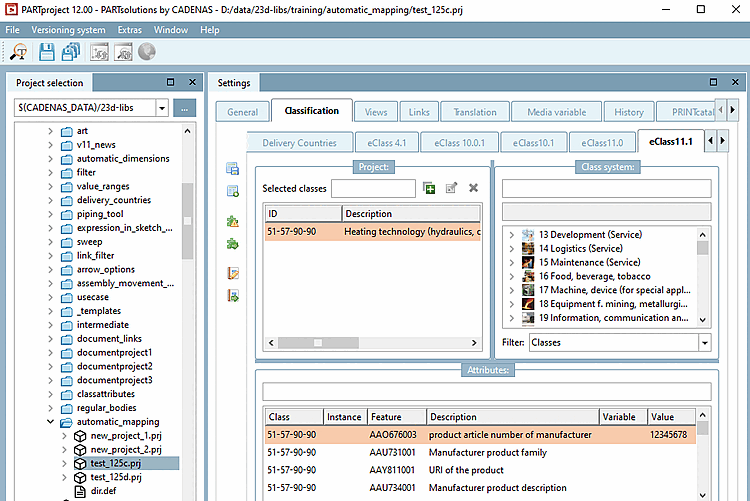Collapse the automatic_mapping folder
The height and width of the screenshot is (501, 750).
(x=51, y=422)
